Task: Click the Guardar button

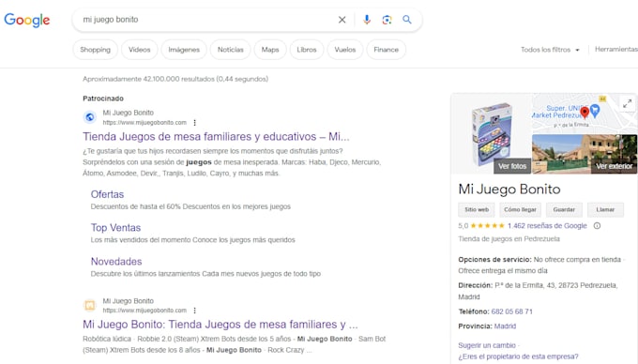Action: click(564, 209)
